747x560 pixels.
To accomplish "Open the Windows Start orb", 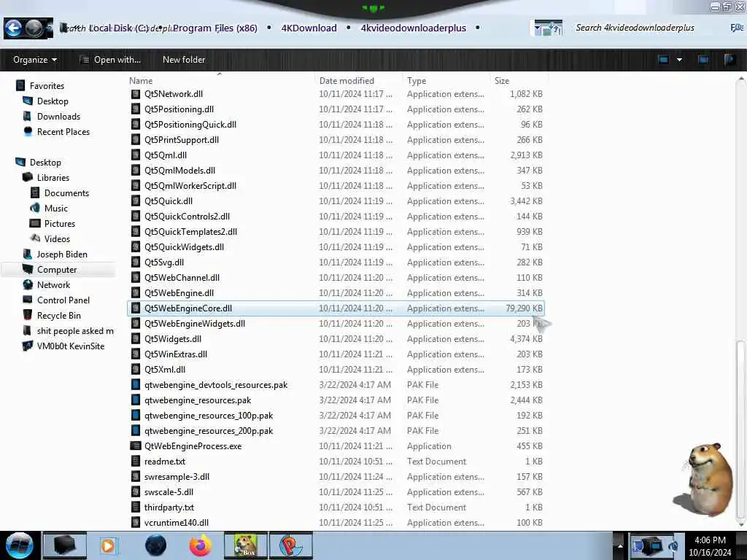I will click(19, 545).
